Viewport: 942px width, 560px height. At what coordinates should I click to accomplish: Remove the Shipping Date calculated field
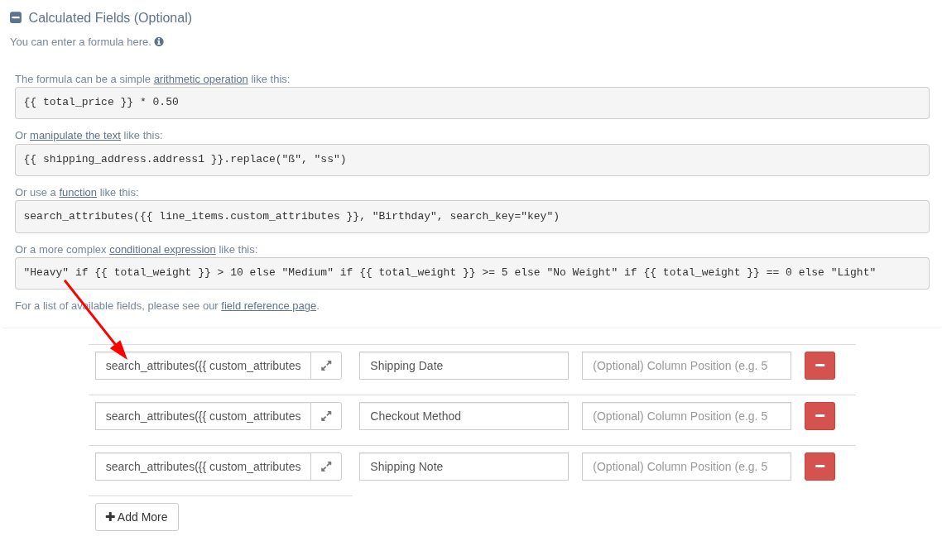pos(819,366)
